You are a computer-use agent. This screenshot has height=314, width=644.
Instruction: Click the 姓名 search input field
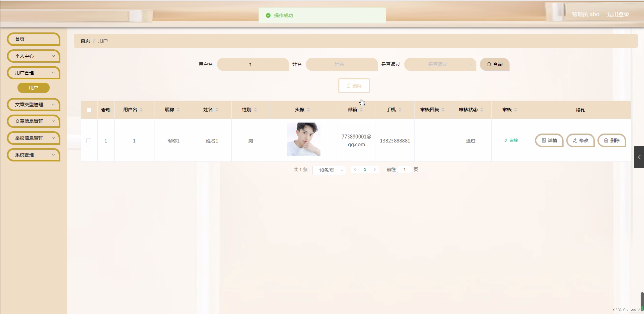(341, 64)
